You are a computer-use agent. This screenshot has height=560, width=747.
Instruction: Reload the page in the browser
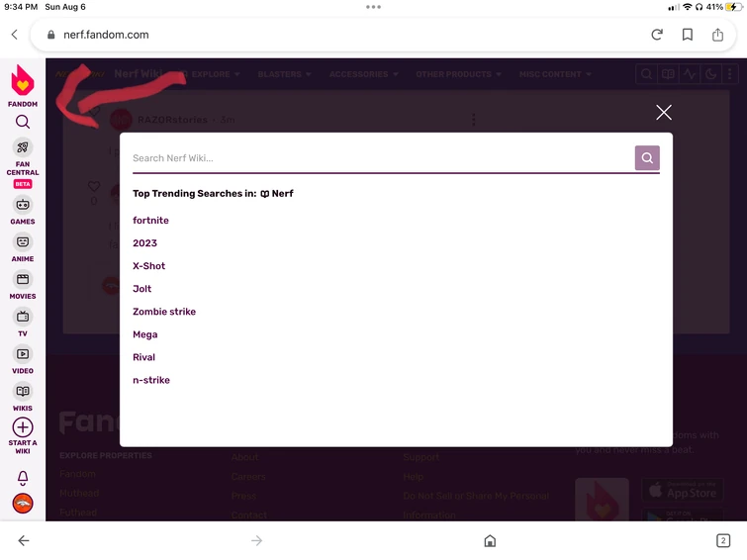pos(657,35)
